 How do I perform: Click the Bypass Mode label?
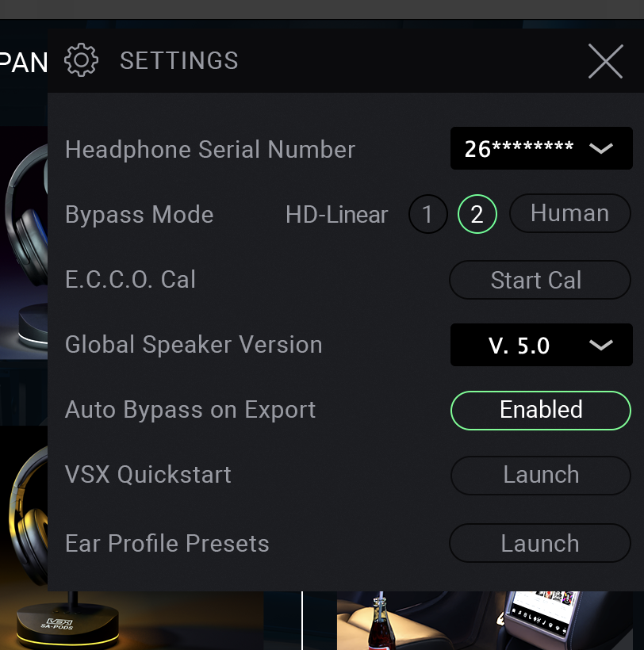(x=140, y=215)
